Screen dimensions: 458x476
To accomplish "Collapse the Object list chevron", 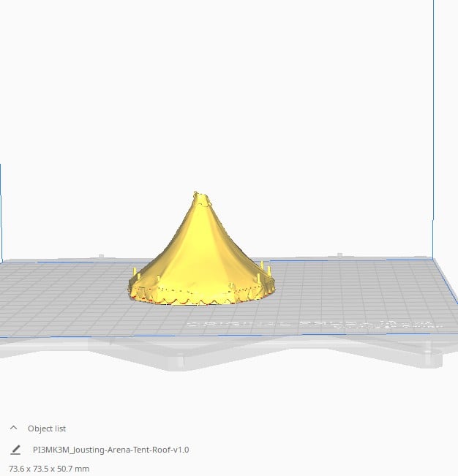I will (x=13, y=428).
